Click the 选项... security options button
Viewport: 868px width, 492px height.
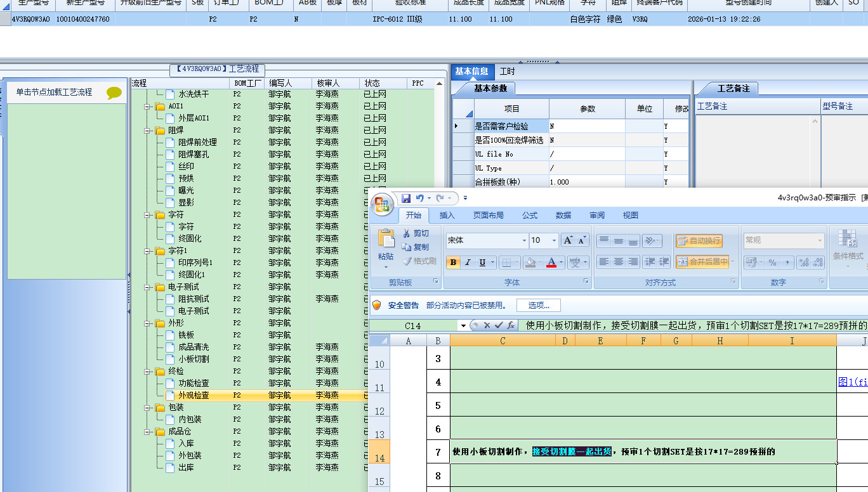point(539,306)
